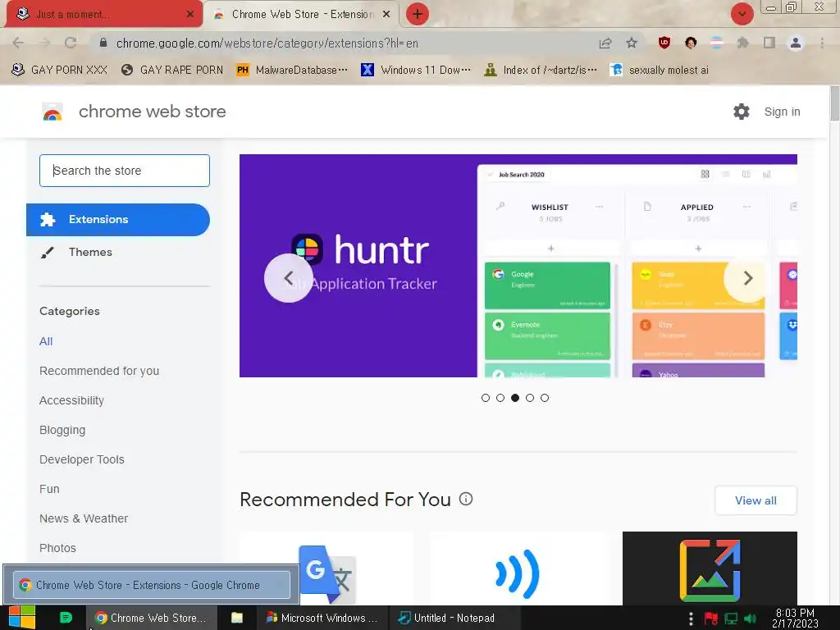This screenshot has width=840, height=630.
Task: Click the Chrome Web Store rainbow logo
Action: point(52,112)
